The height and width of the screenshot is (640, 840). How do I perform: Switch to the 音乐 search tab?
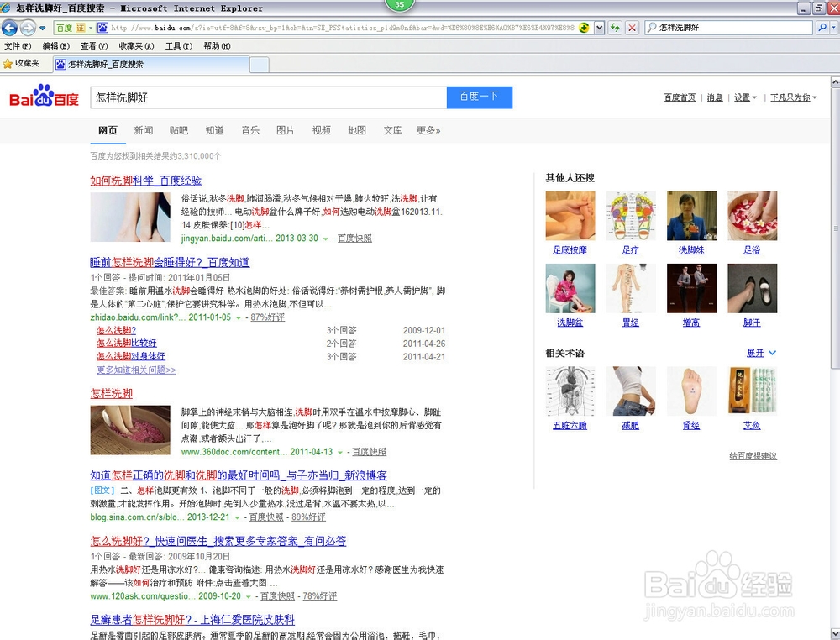tap(250, 130)
